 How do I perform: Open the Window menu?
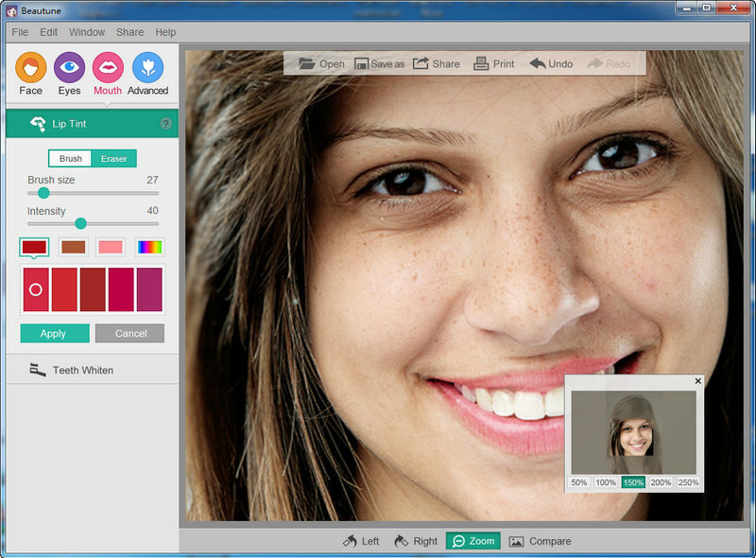point(87,32)
